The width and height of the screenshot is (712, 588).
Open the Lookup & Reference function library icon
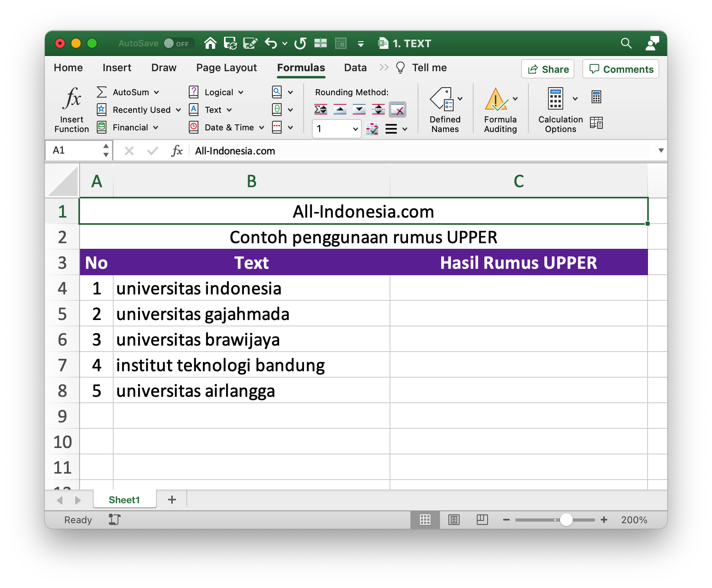[x=277, y=92]
